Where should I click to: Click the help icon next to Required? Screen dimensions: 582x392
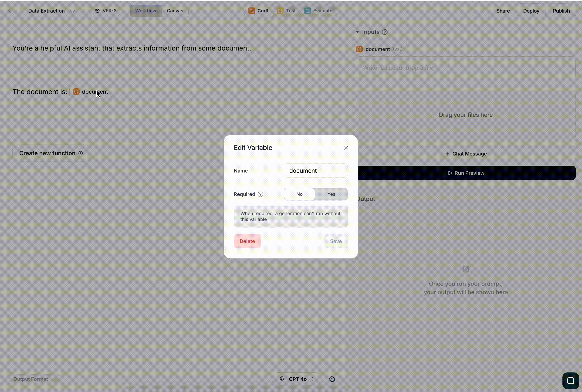(261, 194)
